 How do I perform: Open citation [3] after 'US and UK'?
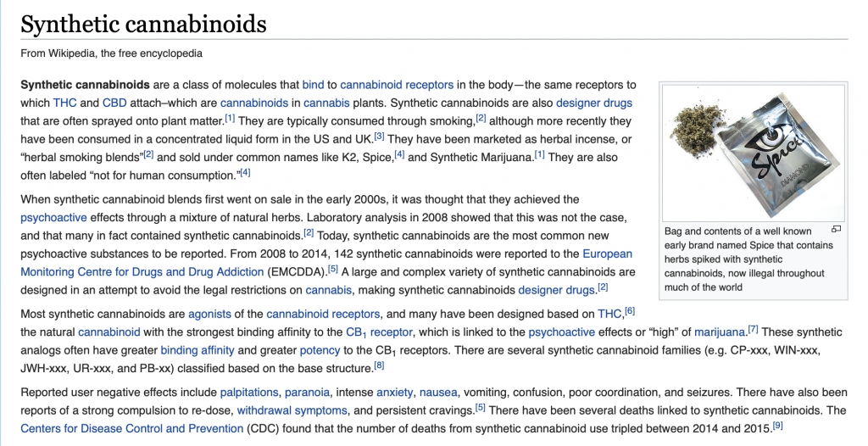click(x=379, y=136)
